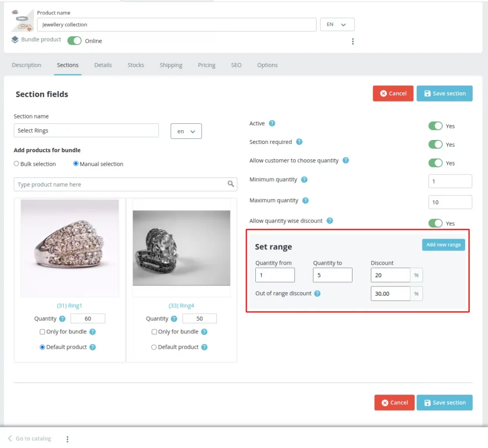Click the search magnifier in product field
Image resolution: width=488 pixels, height=448 pixels.
[x=231, y=184]
